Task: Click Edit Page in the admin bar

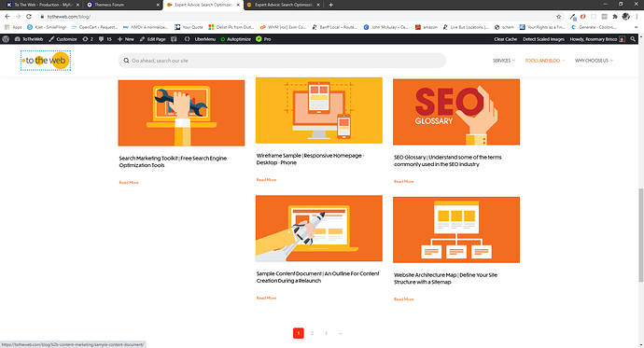Action: click(153, 39)
